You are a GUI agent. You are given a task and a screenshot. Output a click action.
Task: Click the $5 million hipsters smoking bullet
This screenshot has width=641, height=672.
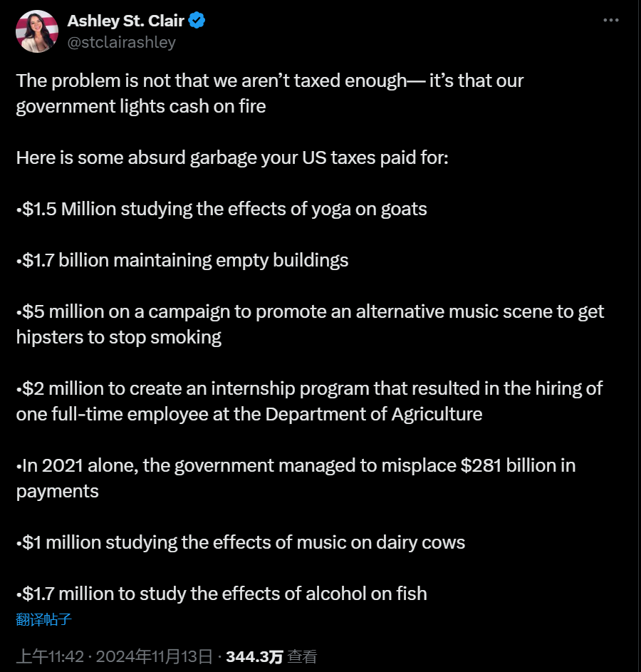310,324
